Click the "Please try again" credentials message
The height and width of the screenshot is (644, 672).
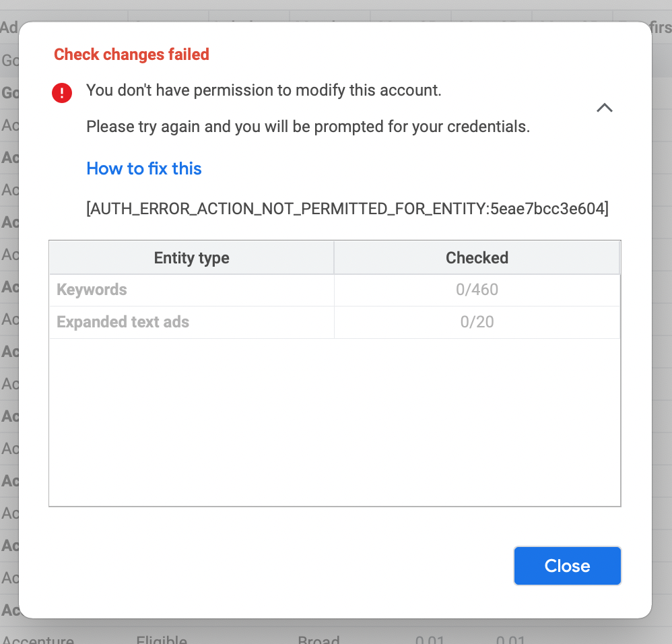coord(308,127)
